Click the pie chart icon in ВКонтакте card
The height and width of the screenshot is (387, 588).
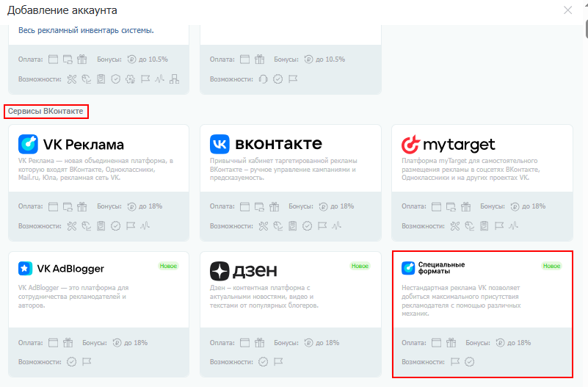[x=278, y=226]
